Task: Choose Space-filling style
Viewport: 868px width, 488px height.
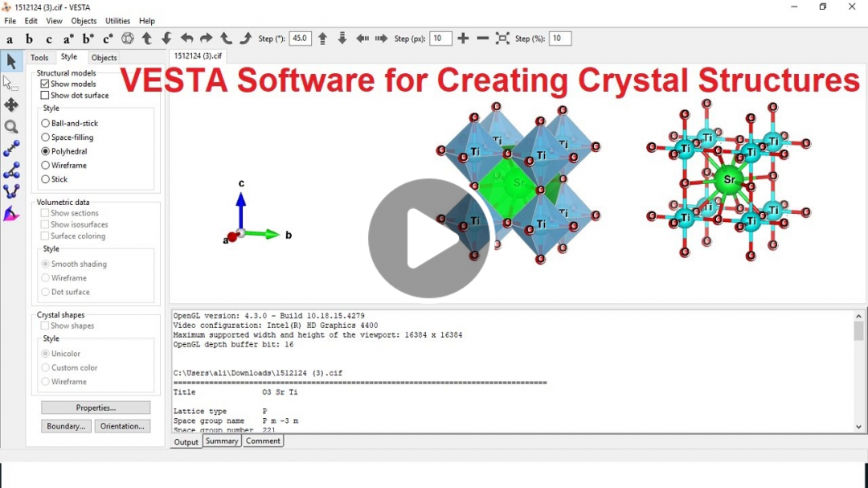Action: [45, 137]
